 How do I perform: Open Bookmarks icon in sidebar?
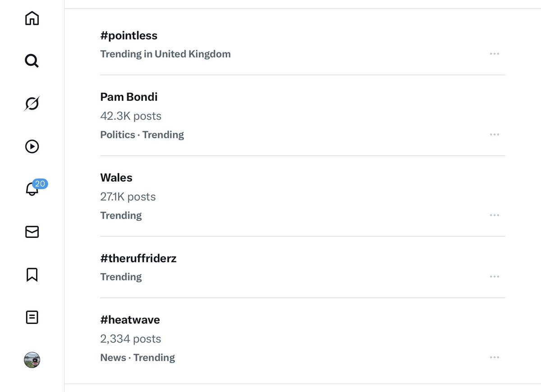[32, 274]
